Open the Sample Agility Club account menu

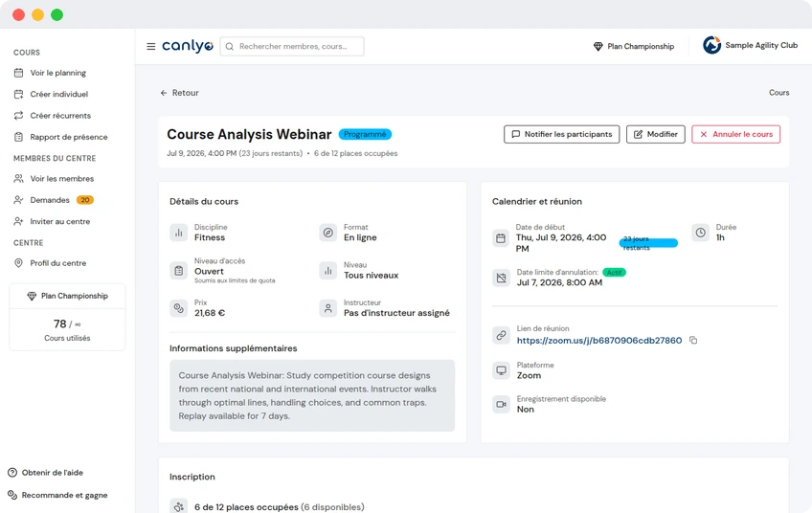point(750,46)
